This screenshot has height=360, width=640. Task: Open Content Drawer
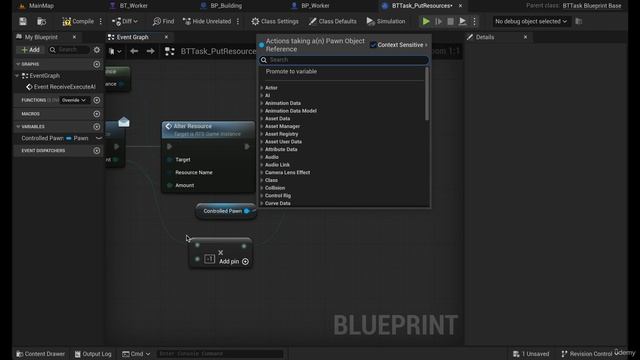(x=40, y=354)
